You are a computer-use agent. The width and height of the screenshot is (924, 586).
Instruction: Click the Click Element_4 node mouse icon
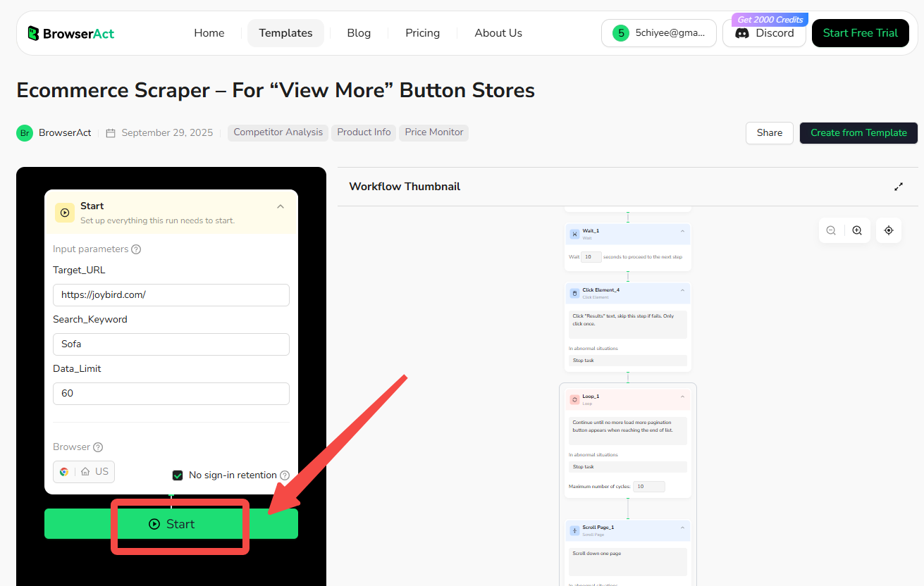coord(574,293)
